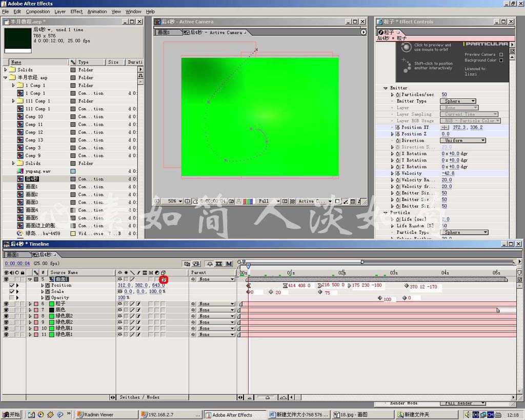The width and height of the screenshot is (525, 420).
Task: Toggle visibility eye of layer 5 画面1
Action: tap(6, 279)
